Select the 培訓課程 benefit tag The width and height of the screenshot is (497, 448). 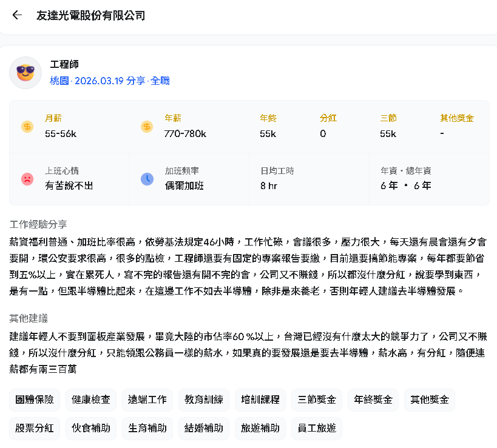260,400
